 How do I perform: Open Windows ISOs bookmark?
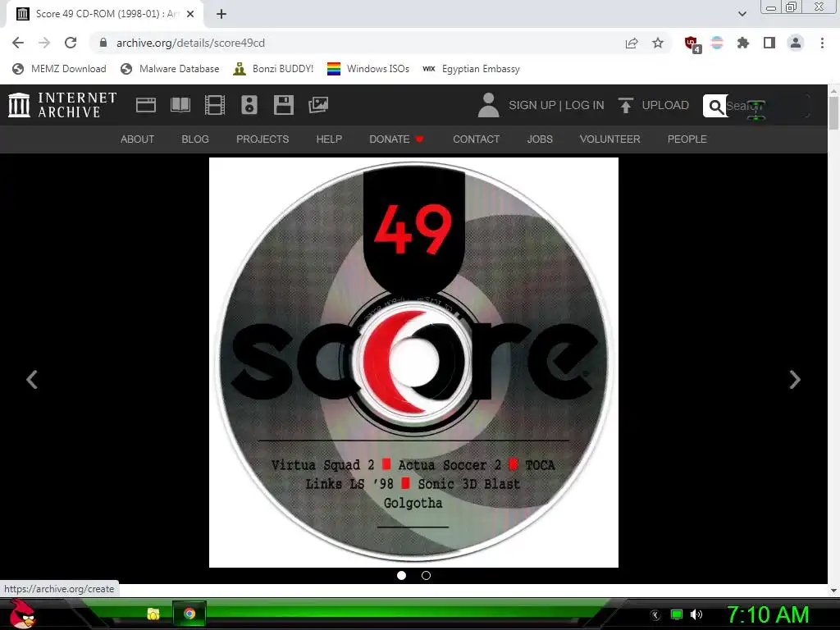tap(368, 69)
